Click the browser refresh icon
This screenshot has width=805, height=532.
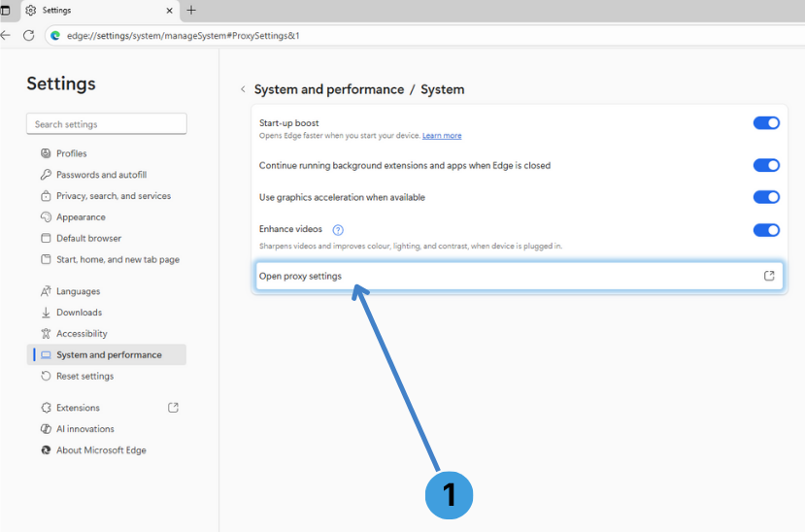point(29,35)
